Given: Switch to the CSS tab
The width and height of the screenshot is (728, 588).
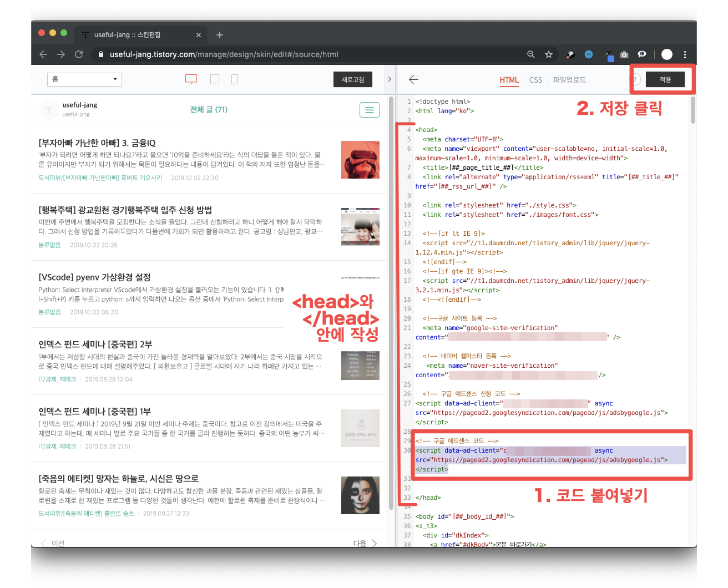Looking at the screenshot, I should click(535, 80).
